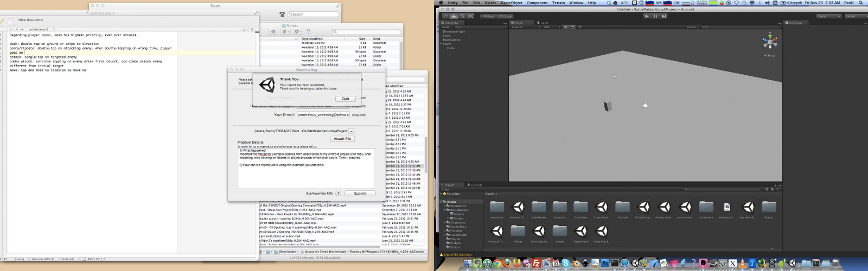Open the Gizmos dropdown in Scene view

(692, 27)
